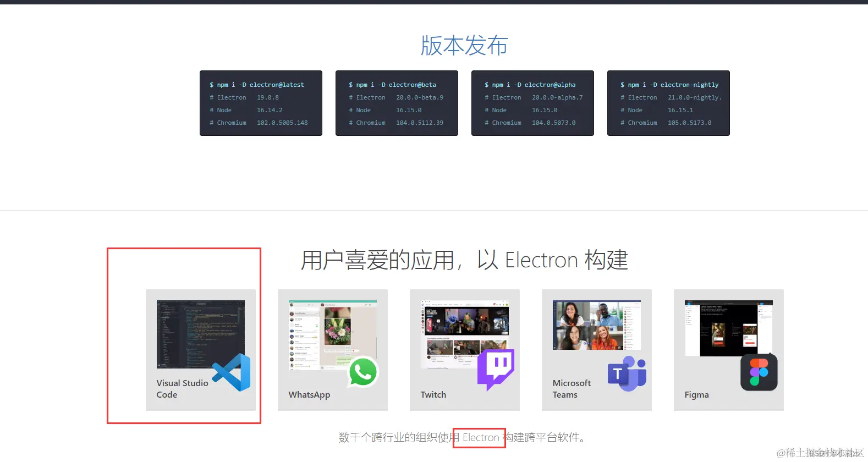Click Node version '16.15.1' in nightly box
Viewport: 868px width, 462px height.
680,110
